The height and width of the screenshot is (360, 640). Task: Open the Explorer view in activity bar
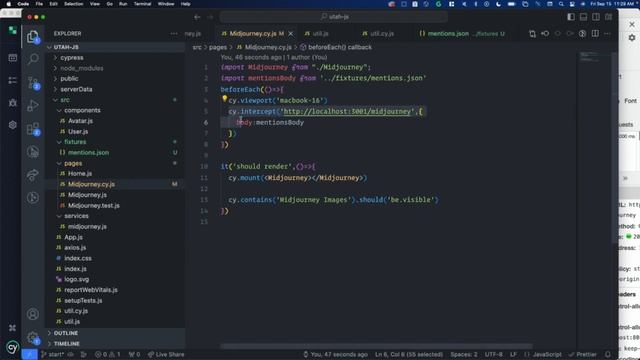pyautogui.click(x=33, y=37)
